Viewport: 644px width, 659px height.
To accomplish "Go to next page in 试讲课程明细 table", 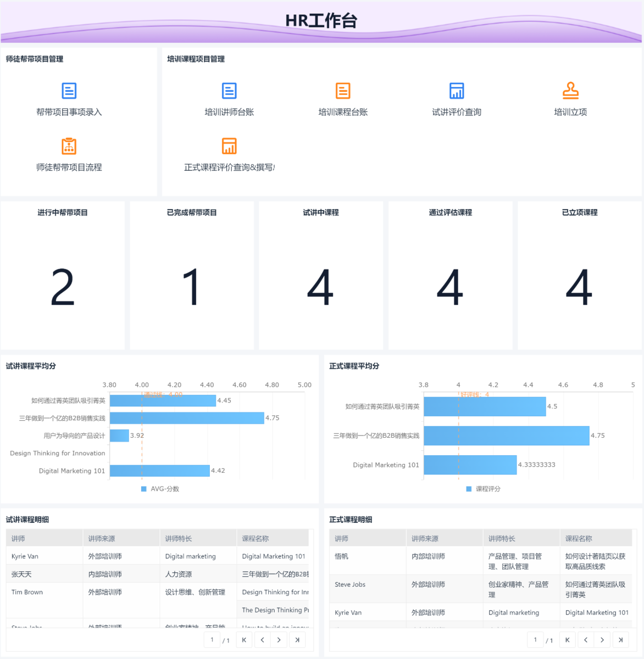I will pos(279,640).
